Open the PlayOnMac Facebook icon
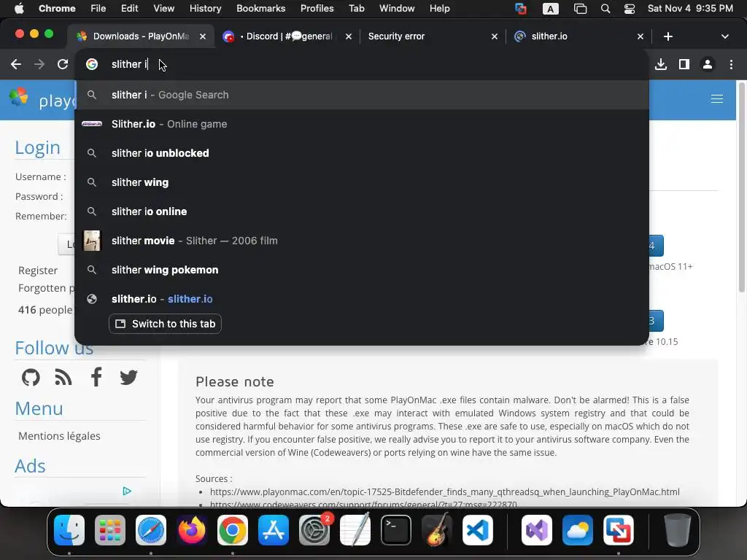Viewport: 747px width, 560px height. click(x=96, y=377)
